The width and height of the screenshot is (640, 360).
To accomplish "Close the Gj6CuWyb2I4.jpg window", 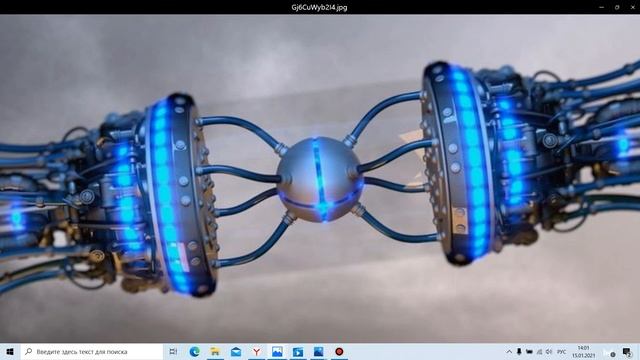I will coord(632,7).
